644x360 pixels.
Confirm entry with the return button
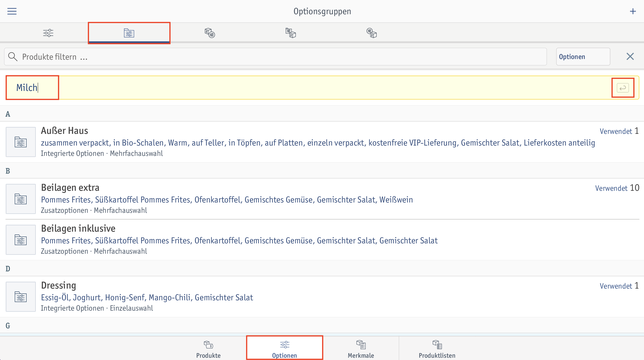(x=622, y=88)
